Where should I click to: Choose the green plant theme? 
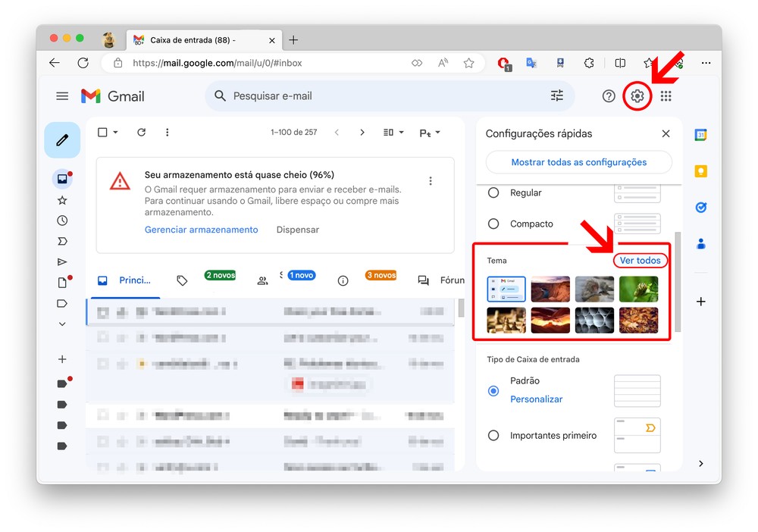638,289
